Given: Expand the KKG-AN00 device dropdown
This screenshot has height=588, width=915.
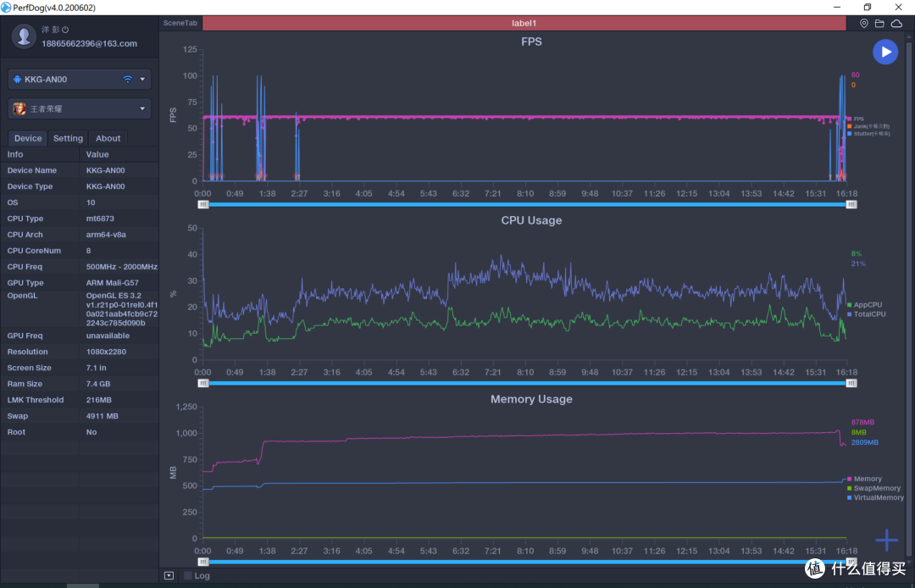Looking at the screenshot, I should pos(80,80).
